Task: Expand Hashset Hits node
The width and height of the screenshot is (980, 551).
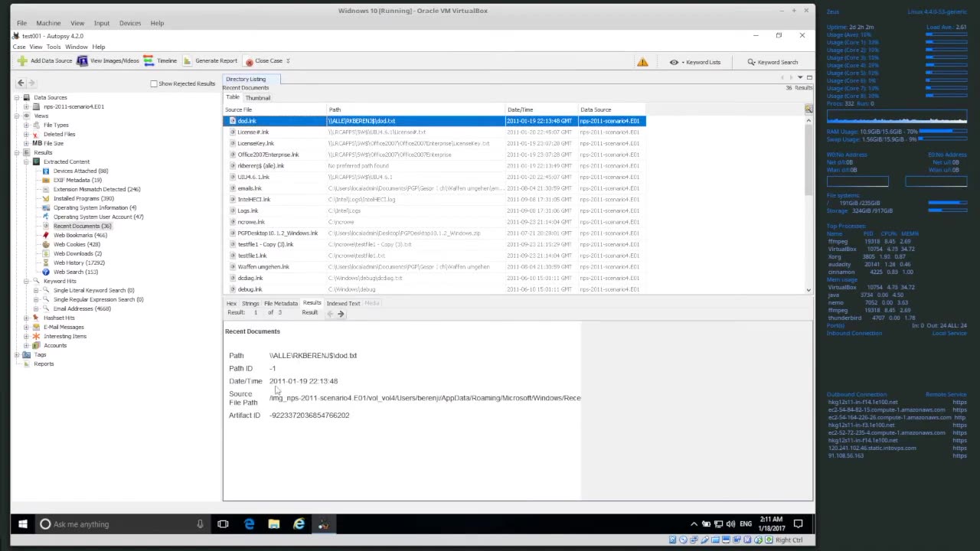Action: [x=26, y=318]
